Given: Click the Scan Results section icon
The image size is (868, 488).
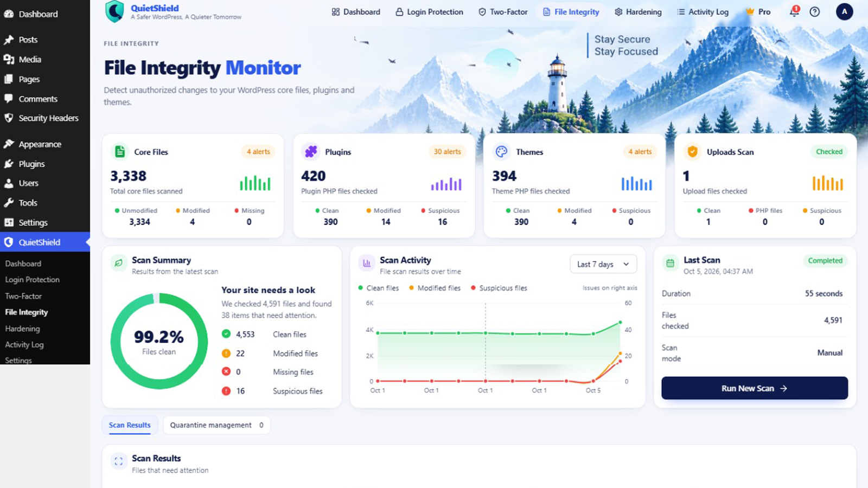Looking at the screenshot, I should [118, 461].
